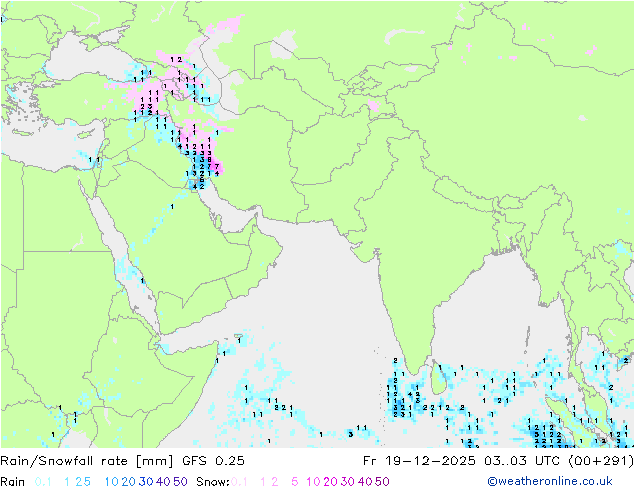The image size is (634, 490).
Task: Click the date 'Fr 19-12-2025'
Action: 419,461
